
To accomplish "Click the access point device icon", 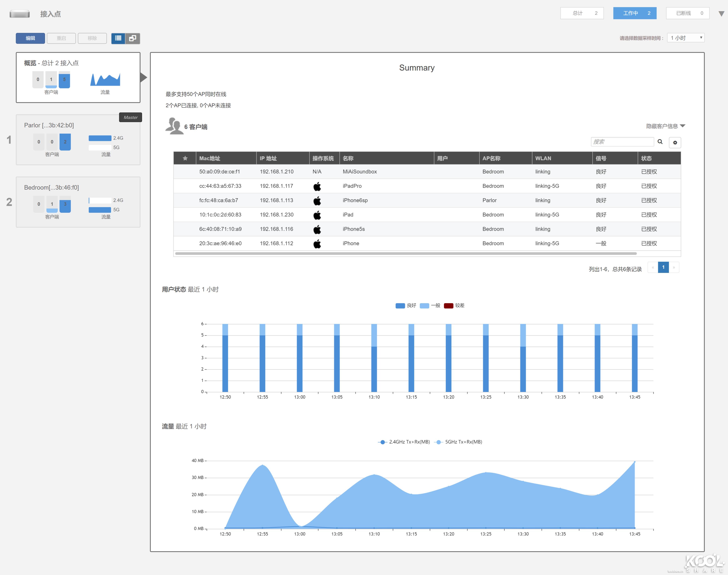I will click(20, 14).
